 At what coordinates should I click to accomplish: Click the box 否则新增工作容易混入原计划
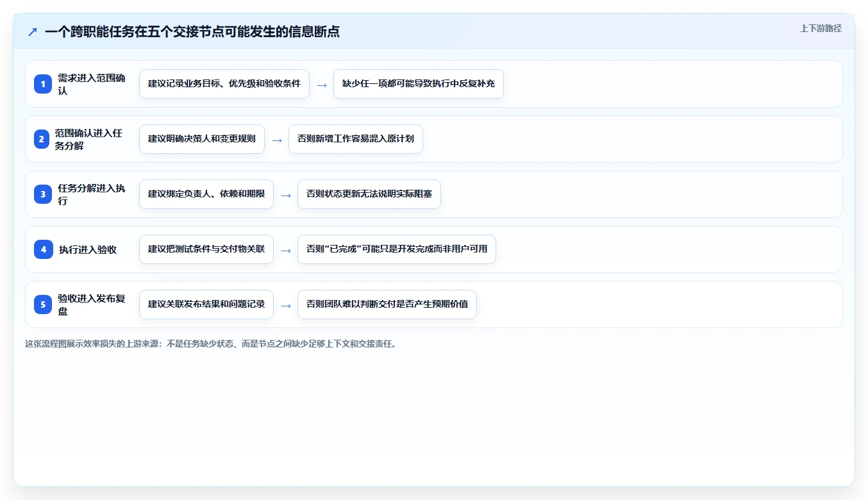(x=356, y=139)
